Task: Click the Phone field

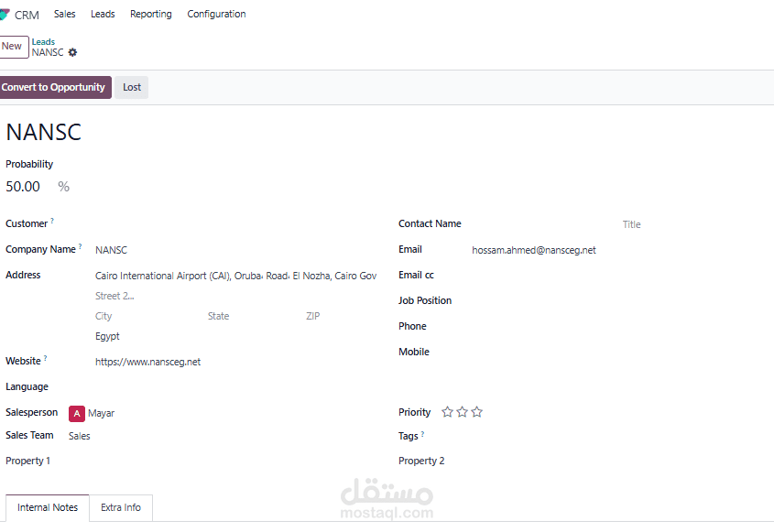Action: click(x=620, y=327)
